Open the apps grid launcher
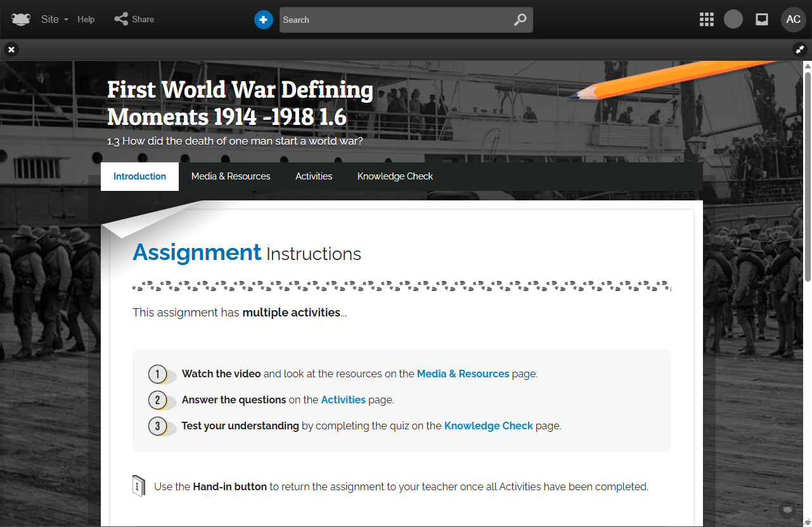 click(706, 20)
